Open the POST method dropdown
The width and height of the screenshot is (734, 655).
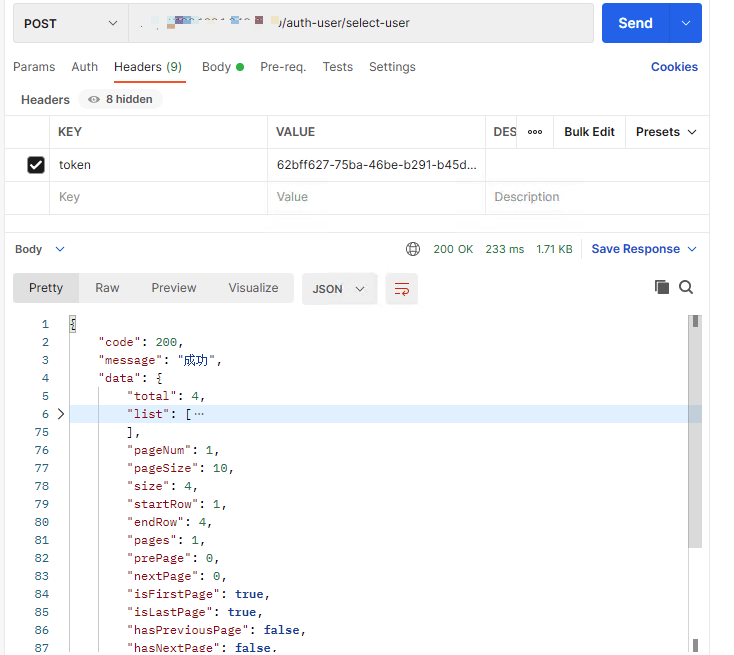tap(70, 23)
